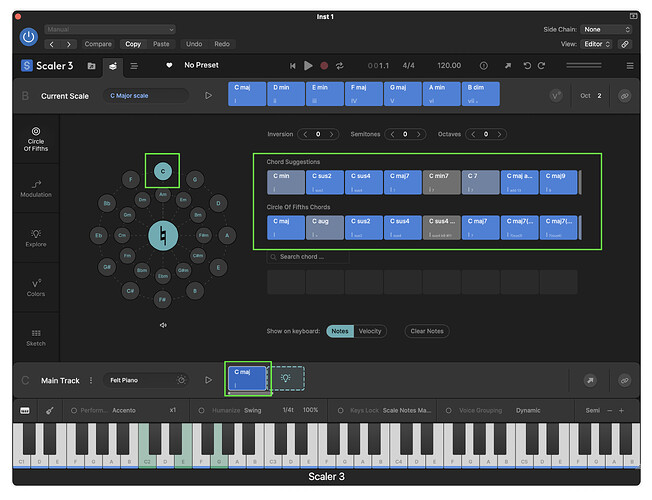Open the Explore panel
652x500 pixels.
pos(36,238)
